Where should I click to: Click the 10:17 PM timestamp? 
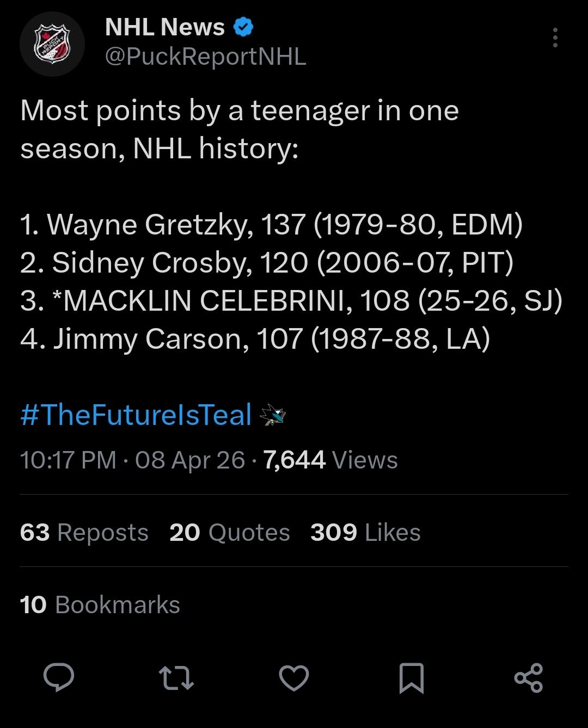(68, 460)
